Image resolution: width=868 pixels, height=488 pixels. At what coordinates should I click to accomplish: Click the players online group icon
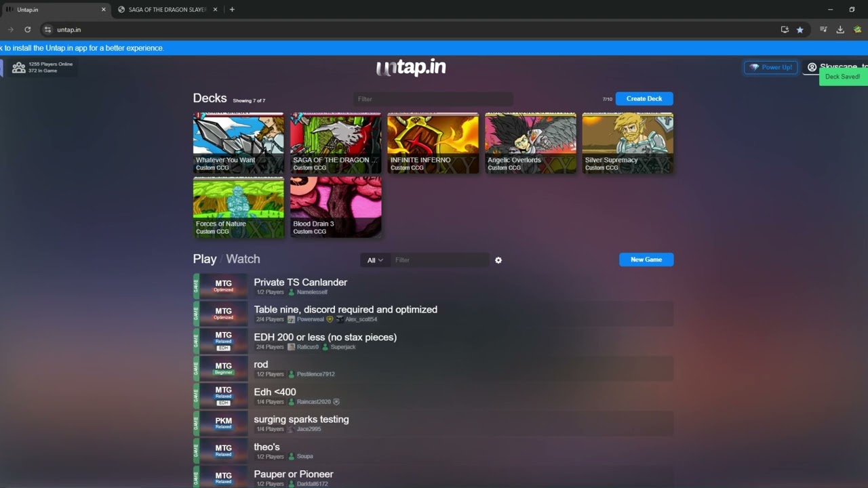(19, 67)
